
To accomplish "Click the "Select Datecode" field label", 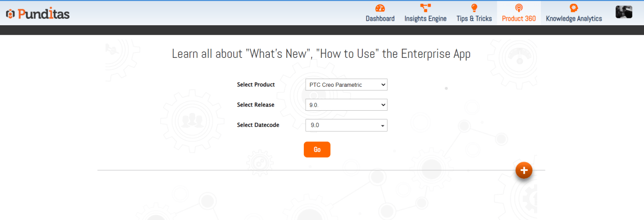I will [x=258, y=125].
